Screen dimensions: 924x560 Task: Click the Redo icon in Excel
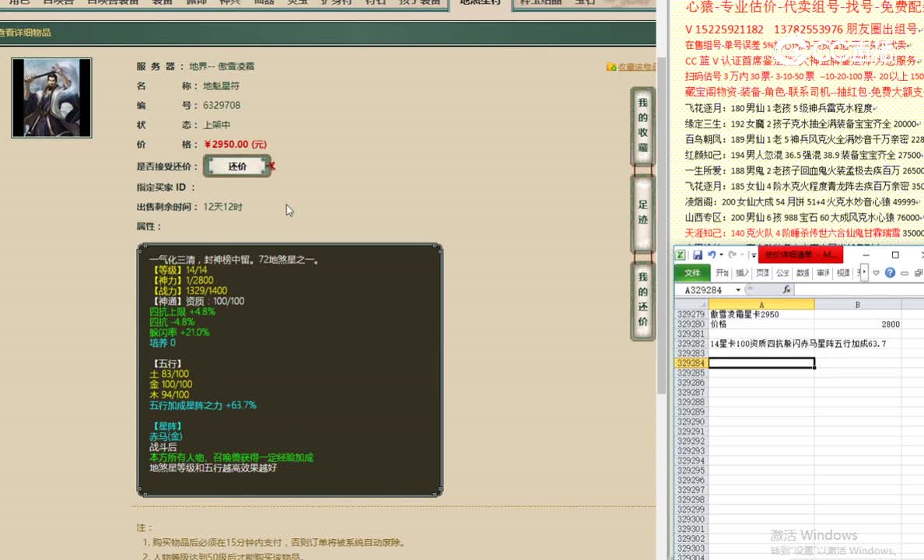pyautogui.click(x=733, y=254)
